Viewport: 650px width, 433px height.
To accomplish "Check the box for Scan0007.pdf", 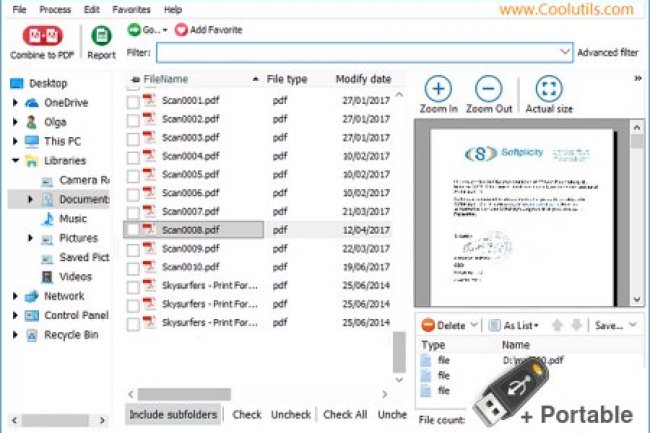I will (x=133, y=213).
